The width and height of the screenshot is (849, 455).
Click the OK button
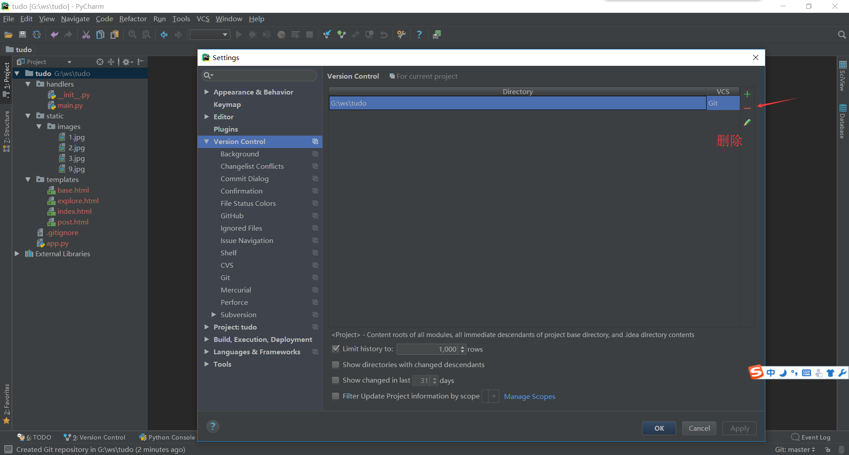pos(659,428)
